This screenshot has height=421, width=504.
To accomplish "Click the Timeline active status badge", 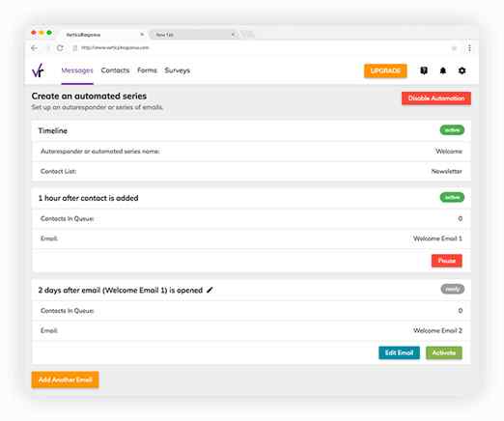I will click(452, 130).
